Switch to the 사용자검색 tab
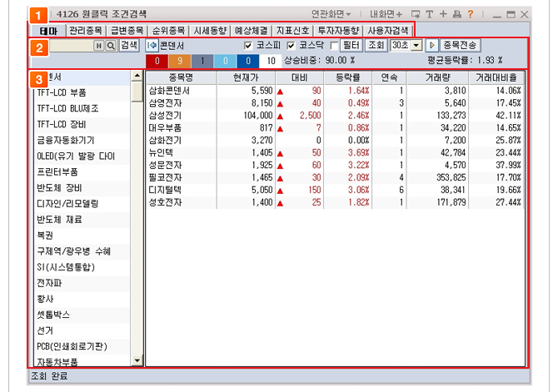Screen dimensions: 558x392 tap(388, 31)
